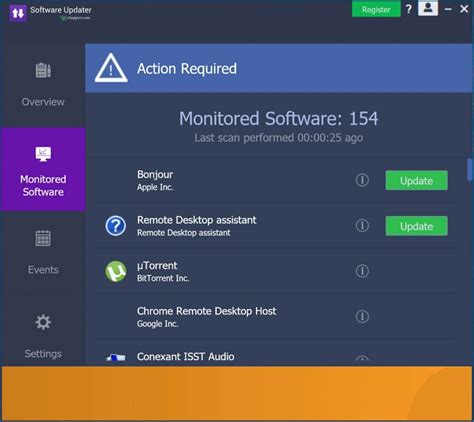The height and width of the screenshot is (422, 474).
Task: Click the Remote Desktop assistant question icon
Action: coord(116,226)
